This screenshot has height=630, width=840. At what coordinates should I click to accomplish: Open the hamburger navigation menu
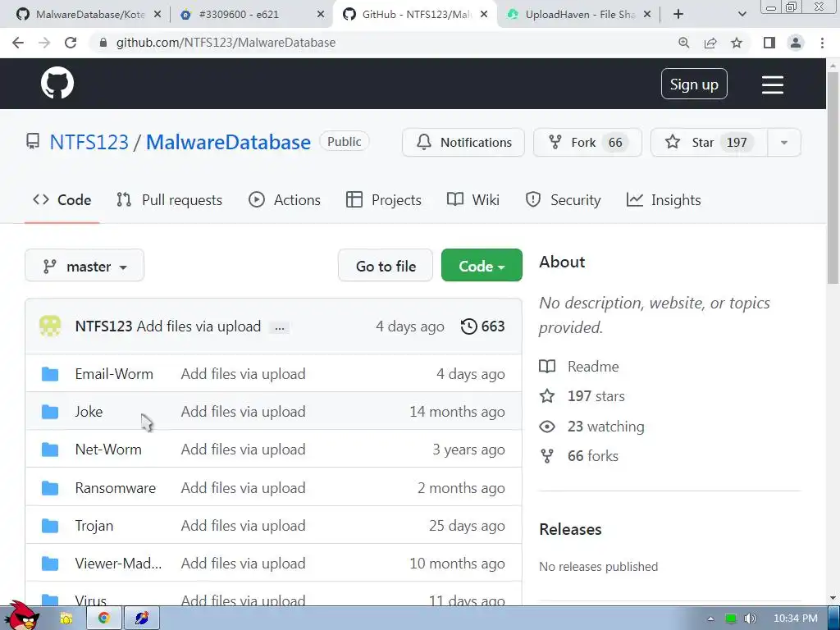click(x=773, y=84)
